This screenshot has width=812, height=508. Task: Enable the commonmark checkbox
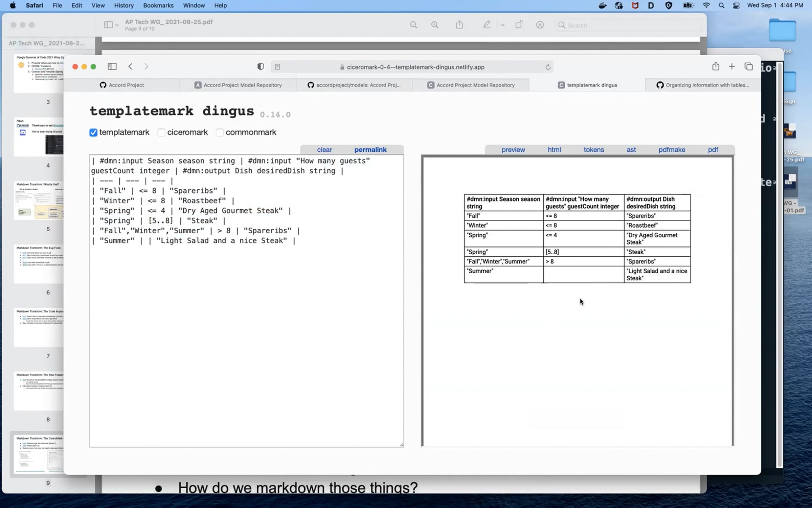220,132
